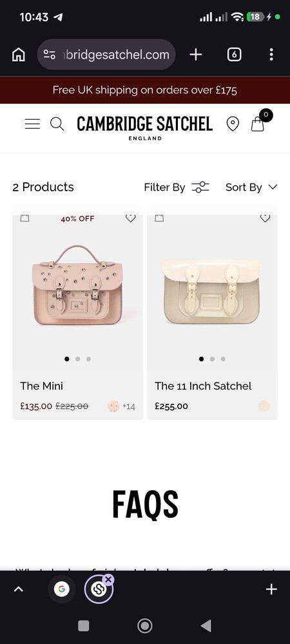Image resolution: width=290 pixels, height=644 pixels.
Task: Tap the browser home icon
Action: (19, 55)
